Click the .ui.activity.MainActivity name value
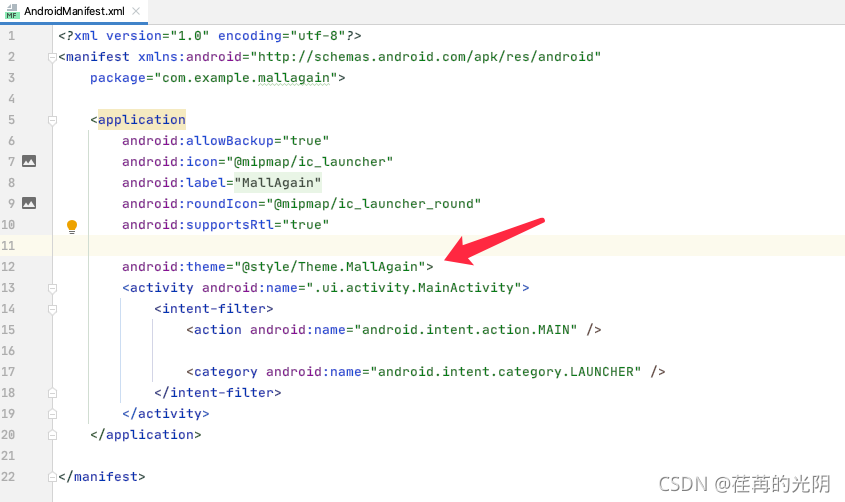Viewport: 845px width, 502px height. tap(414, 288)
